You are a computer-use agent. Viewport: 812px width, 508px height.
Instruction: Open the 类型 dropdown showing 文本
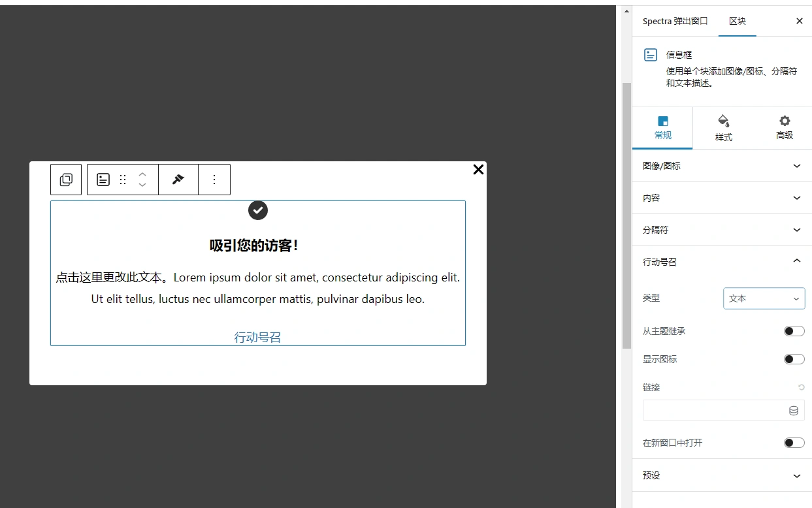764,298
